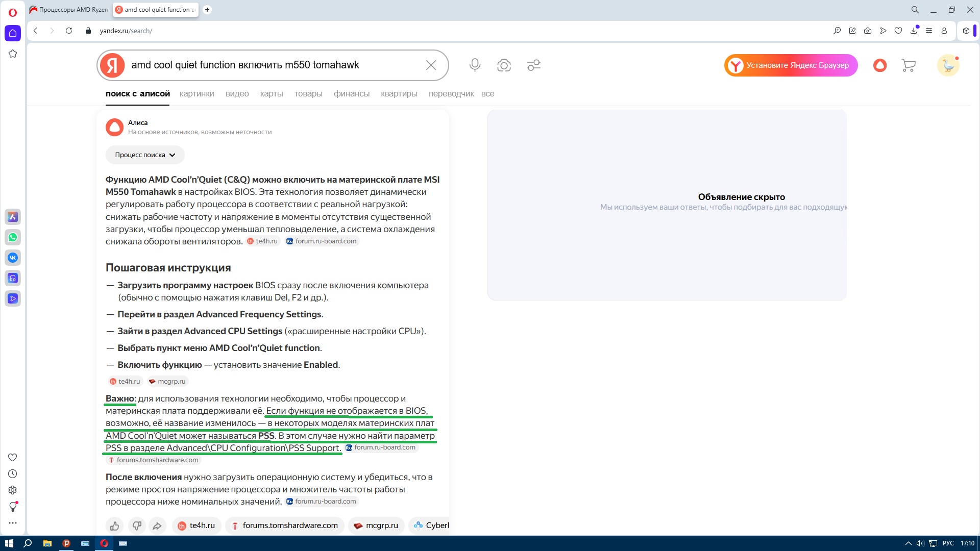Image resolution: width=980 pixels, height=551 pixels.
Task: Click the voice search microphone icon
Action: click(475, 65)
